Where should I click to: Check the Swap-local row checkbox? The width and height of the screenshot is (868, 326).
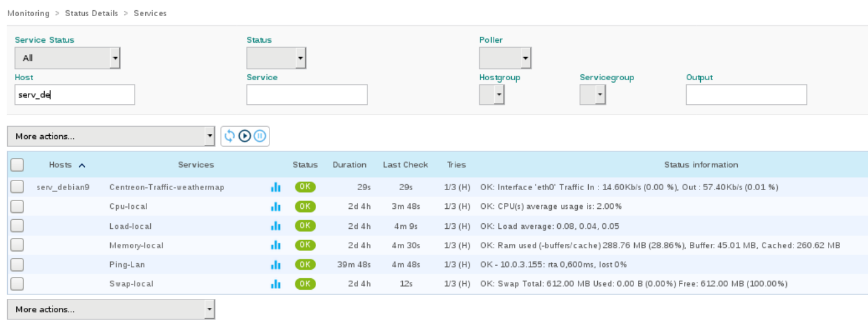[x=17, y=284]
